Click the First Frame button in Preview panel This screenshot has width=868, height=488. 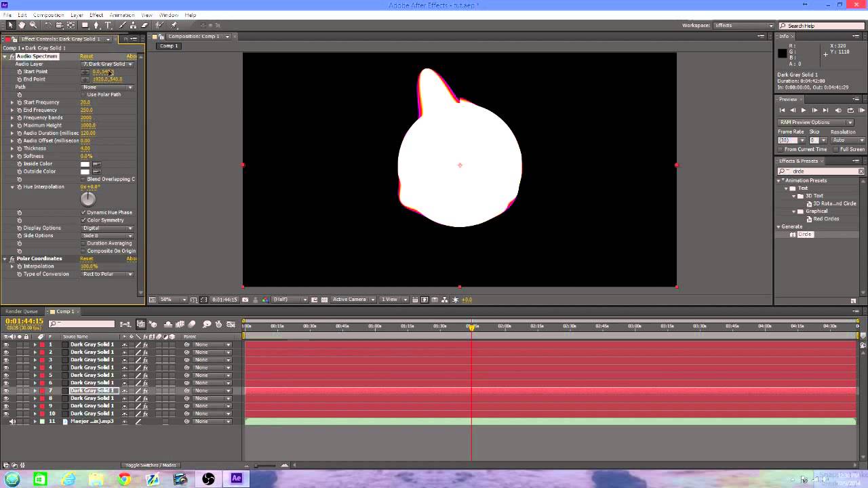click(782, 110)
